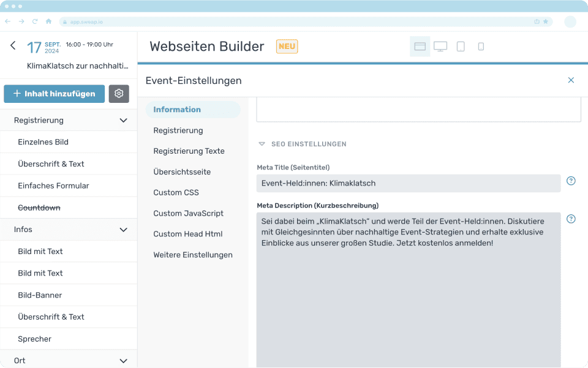Collapse the SEO Einstellungen disclosure triangle

pyautogui.click(x=262, y=144)
